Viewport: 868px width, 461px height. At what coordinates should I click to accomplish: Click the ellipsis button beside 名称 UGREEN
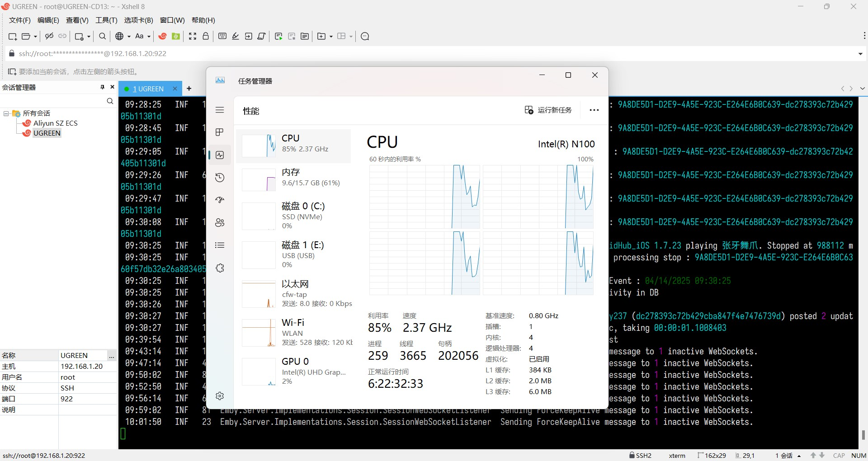click(x=112, y=356)
